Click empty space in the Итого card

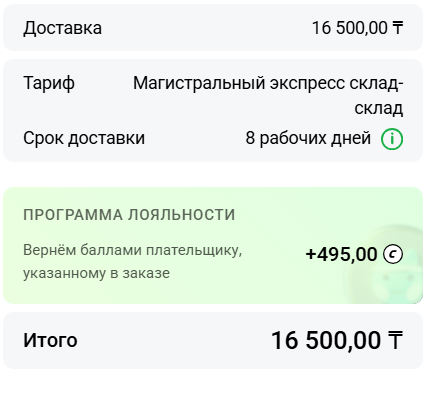tap(173, 341)
